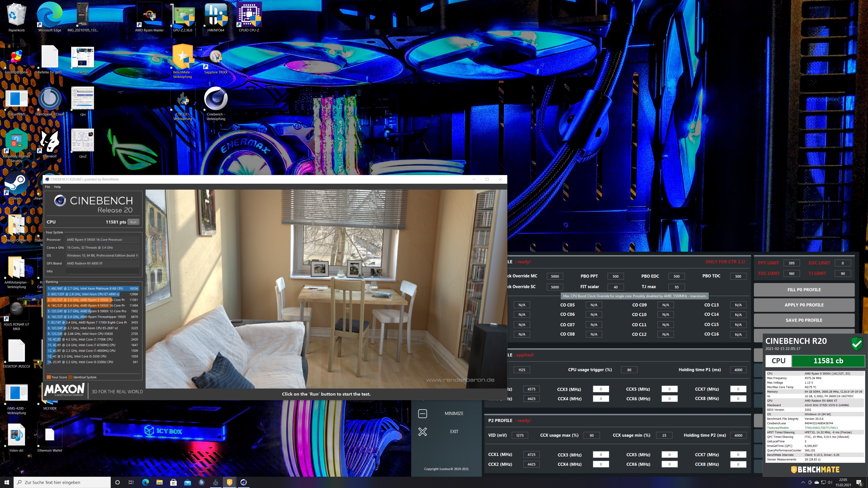This screenshot has height=488, width=868.
Task: Show hidden system tray icons
Action: [x=803, y=482]
